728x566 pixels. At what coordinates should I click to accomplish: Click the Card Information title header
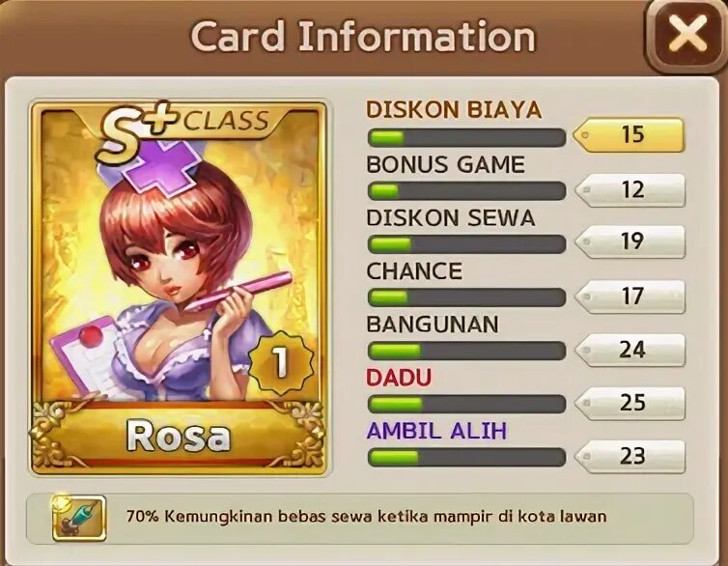pyautogui.click(x=363, y=36)
